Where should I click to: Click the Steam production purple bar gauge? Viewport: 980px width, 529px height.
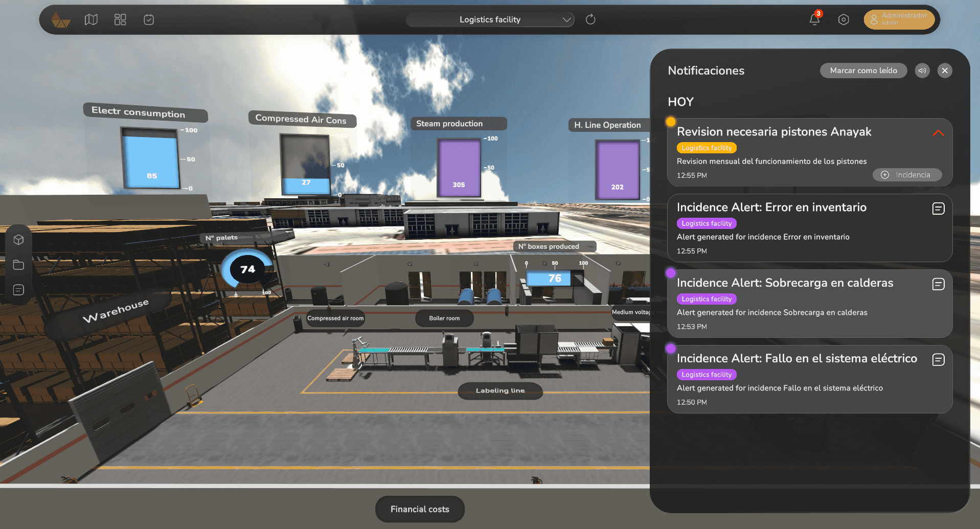pos(459,168)
